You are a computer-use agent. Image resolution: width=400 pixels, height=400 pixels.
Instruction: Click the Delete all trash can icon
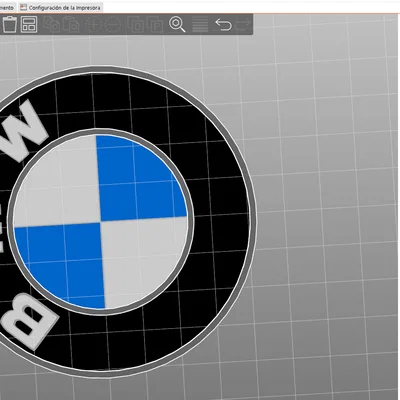tap(10, 24)
